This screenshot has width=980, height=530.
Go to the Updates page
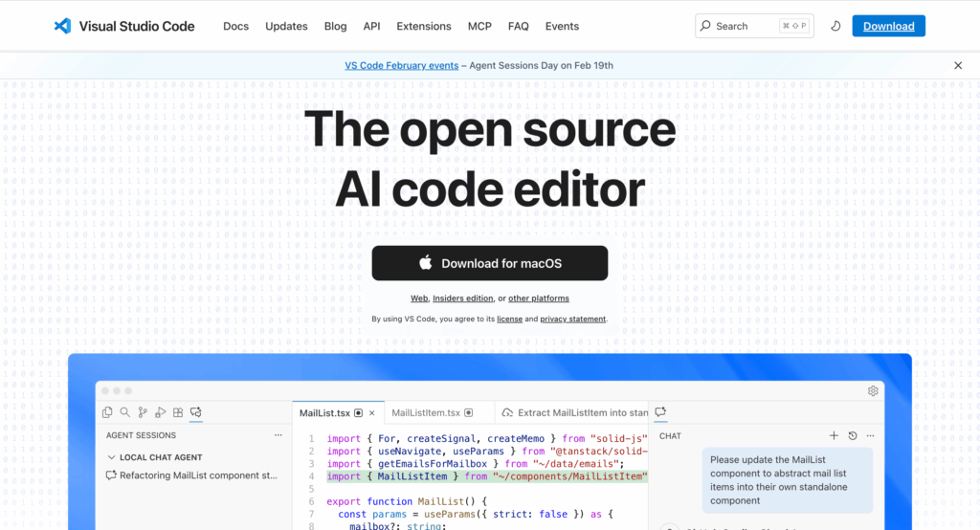(286, 26)
